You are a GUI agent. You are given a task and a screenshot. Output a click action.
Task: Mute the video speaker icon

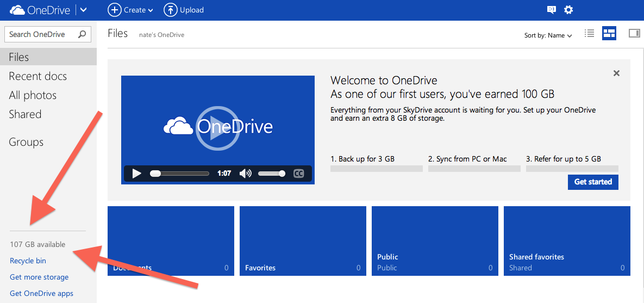(245, 174)
